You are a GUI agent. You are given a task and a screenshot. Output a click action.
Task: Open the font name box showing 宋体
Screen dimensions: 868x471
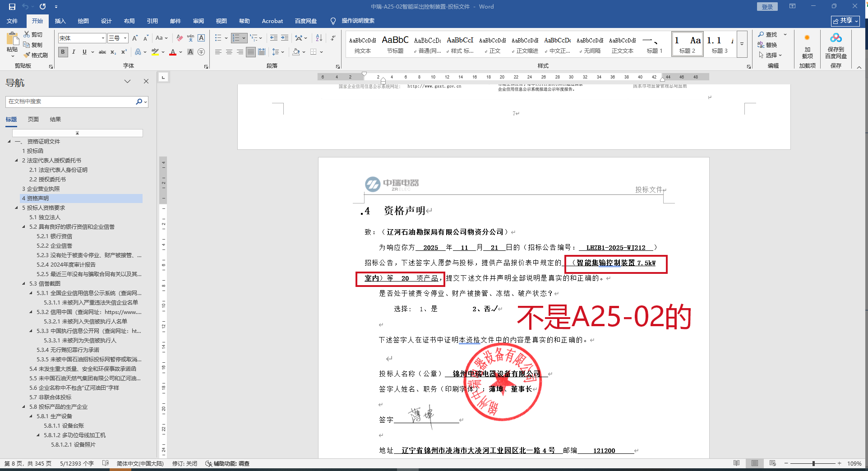pyautogui.click(x=82, y=38)
